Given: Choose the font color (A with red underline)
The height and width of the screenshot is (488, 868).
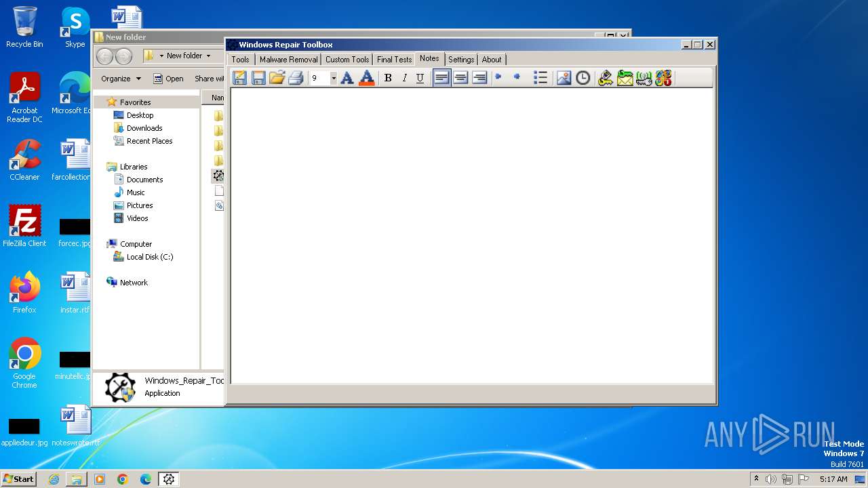Looking at the screenshot, I should click(367, 78).
